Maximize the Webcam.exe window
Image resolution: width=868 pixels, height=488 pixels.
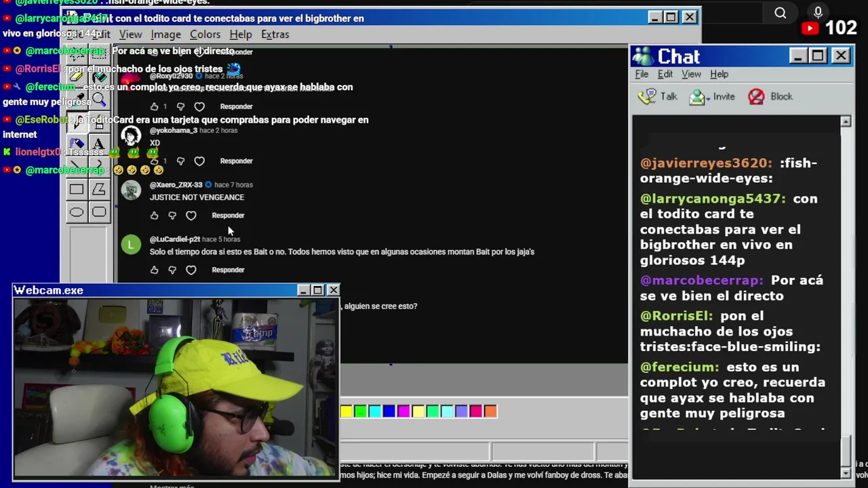[317, 290]
